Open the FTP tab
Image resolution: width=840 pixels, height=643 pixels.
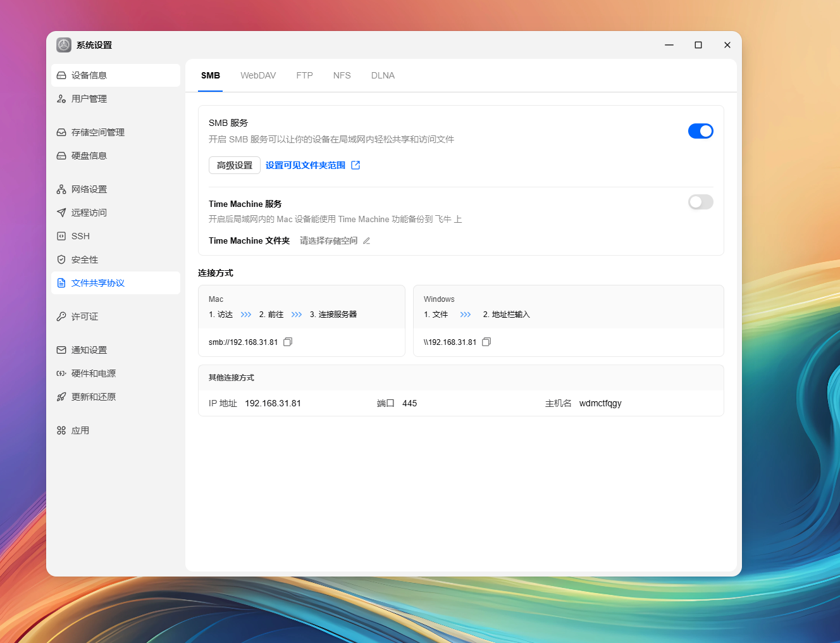[x=305, y=75]
